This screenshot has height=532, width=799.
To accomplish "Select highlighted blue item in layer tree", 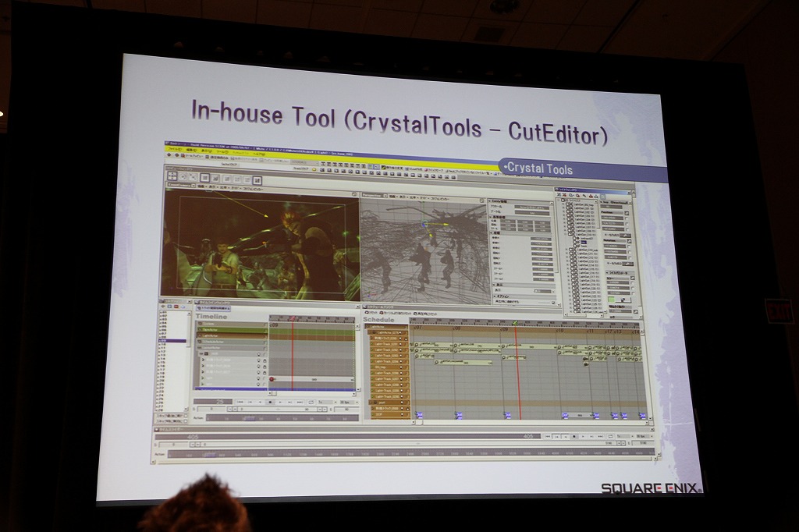I will [x=584, y=242].
